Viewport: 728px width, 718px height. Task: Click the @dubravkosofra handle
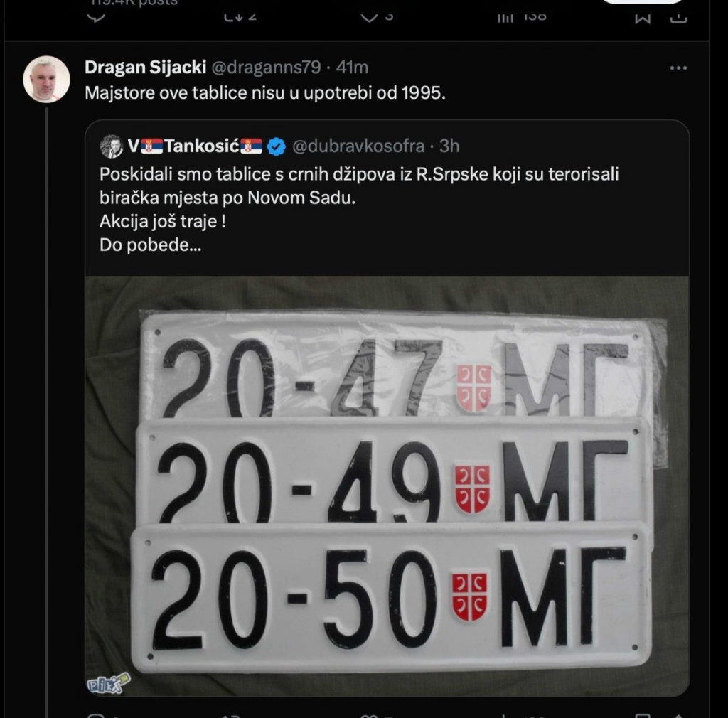(358, 146)
